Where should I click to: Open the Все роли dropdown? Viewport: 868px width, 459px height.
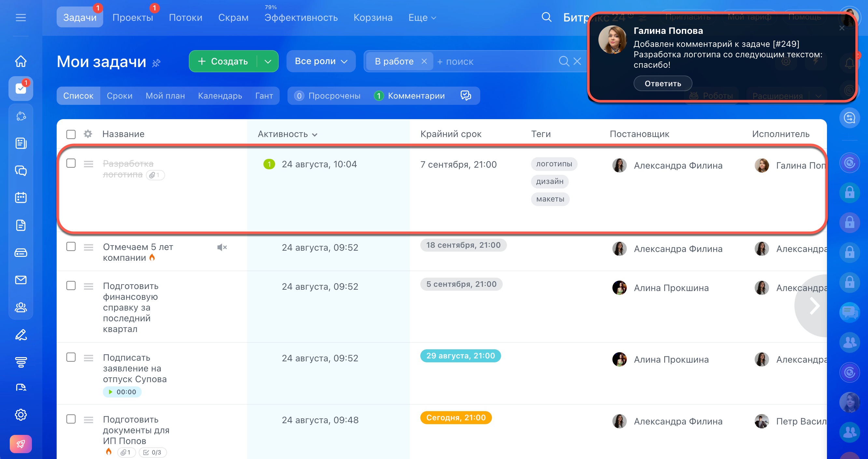pos(321,61)
